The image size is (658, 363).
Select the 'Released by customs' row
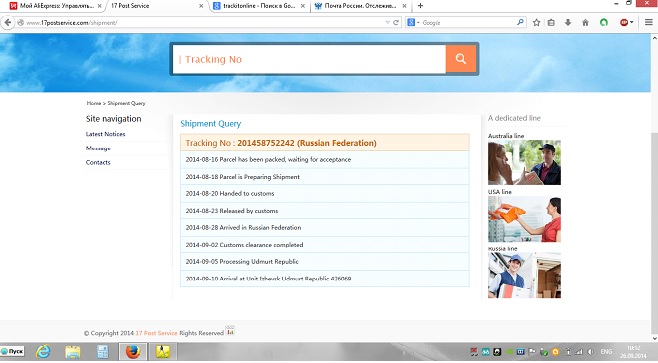[324, 211]
